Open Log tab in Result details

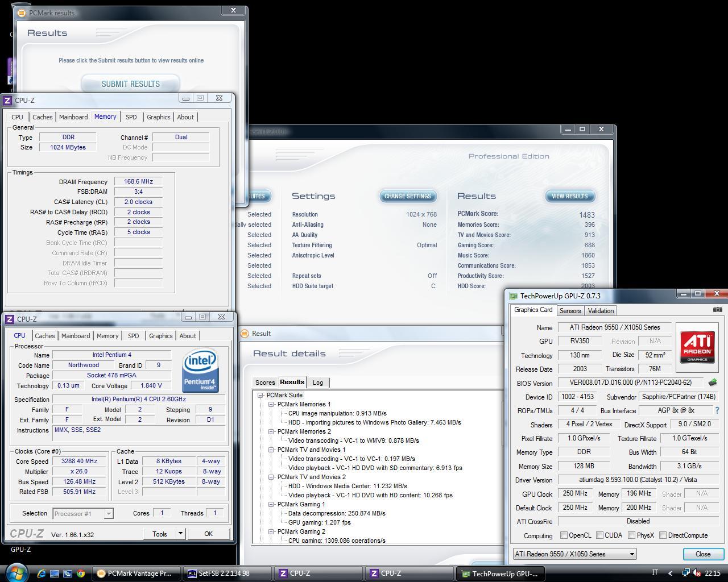[318, 383]
